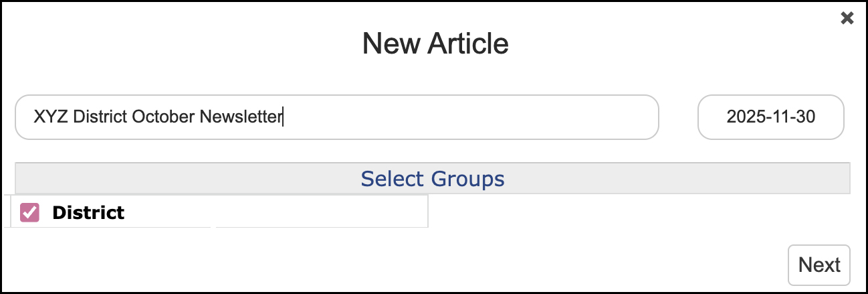Click the New Article heading
The image size is (868, 294).
coord(435,44)
